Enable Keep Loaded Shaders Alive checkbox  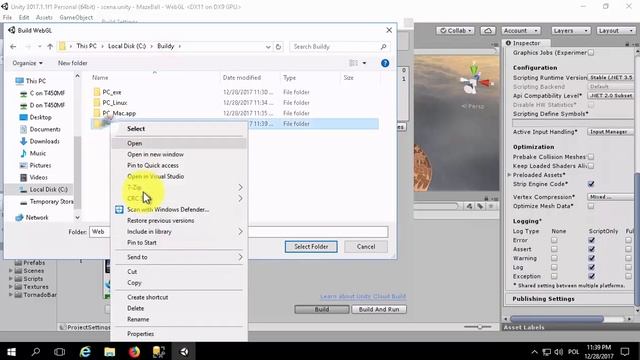coord(591,166)
